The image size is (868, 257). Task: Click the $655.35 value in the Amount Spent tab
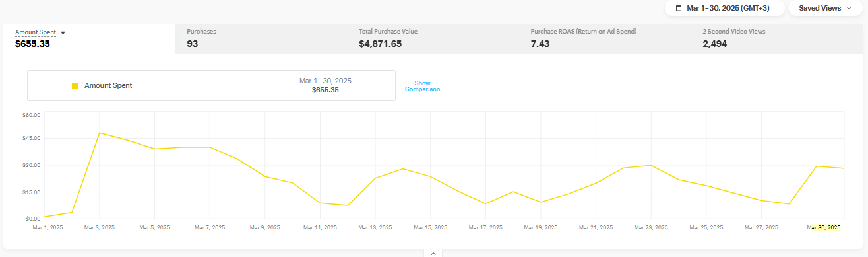(32, 44)
